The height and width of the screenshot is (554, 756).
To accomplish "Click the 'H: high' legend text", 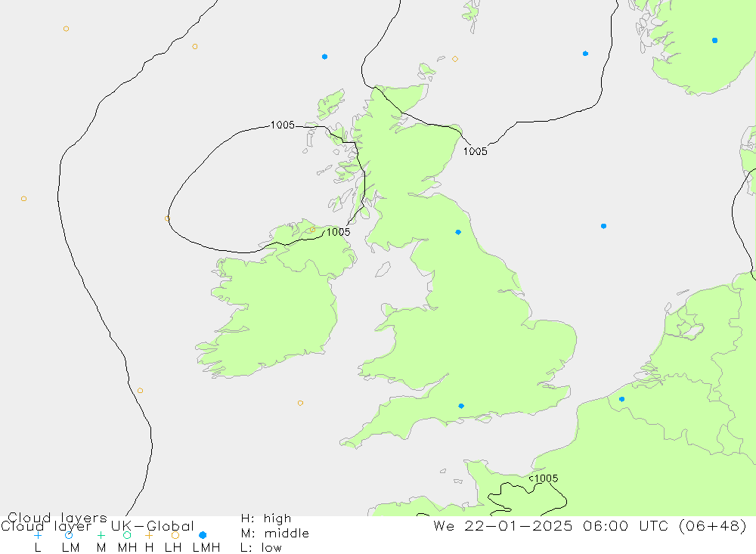I will (266, 518).
